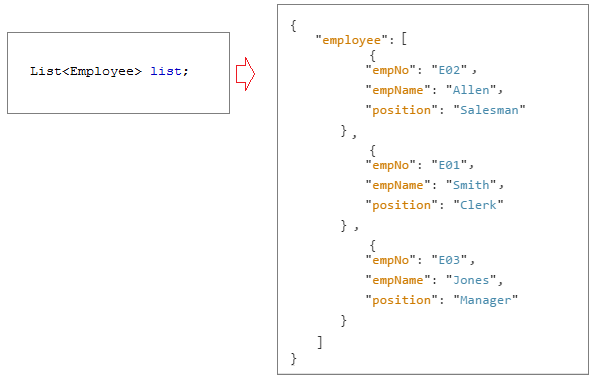
Task: Click the List<Employee> type text
Action: pyautogui.click(x=86, y=71)
